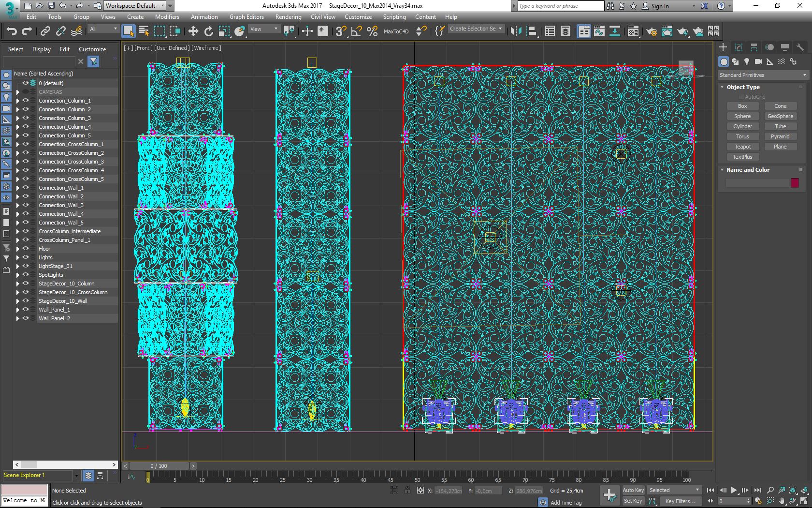Select the Move tool in main toolbar
The image size is (812, 508).
tap(193, 31)
